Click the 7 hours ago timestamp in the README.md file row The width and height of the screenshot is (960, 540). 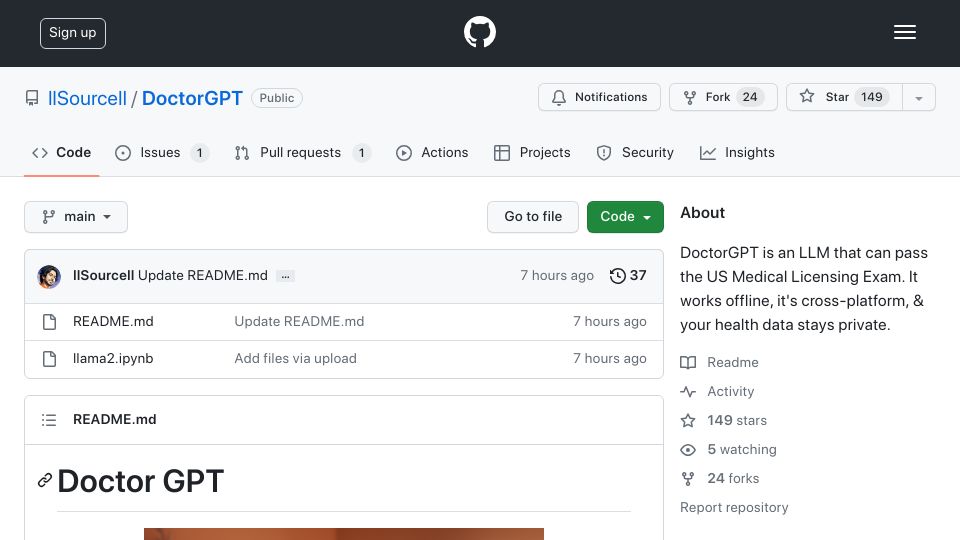609,321
